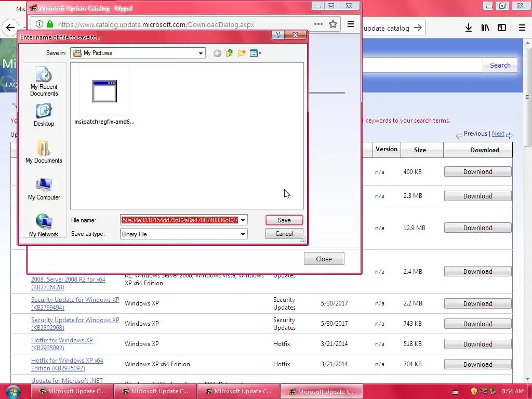Image resolution: width=532 pixels, height=399 pixels.
Task: Click the catalog Search button
Action: tap(500, 65)
